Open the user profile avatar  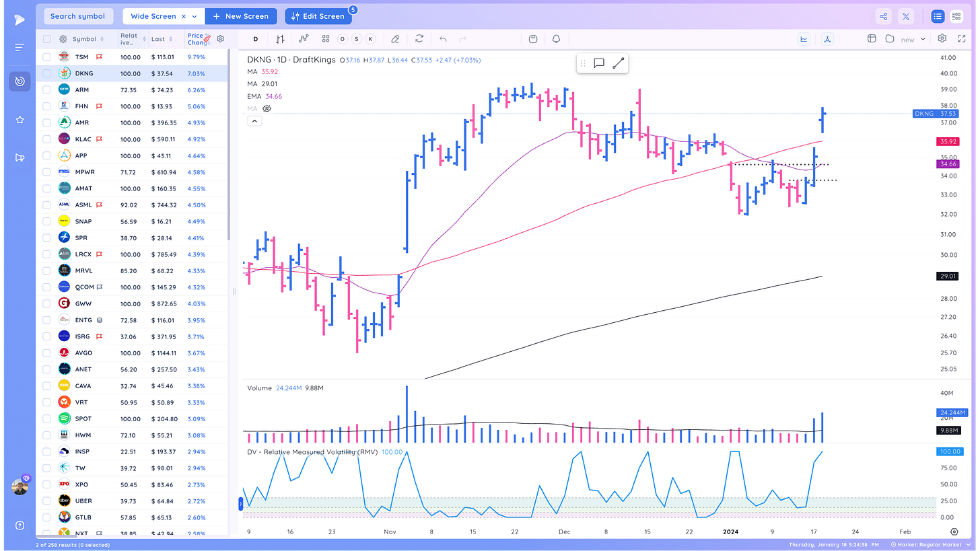click(20, 486)
